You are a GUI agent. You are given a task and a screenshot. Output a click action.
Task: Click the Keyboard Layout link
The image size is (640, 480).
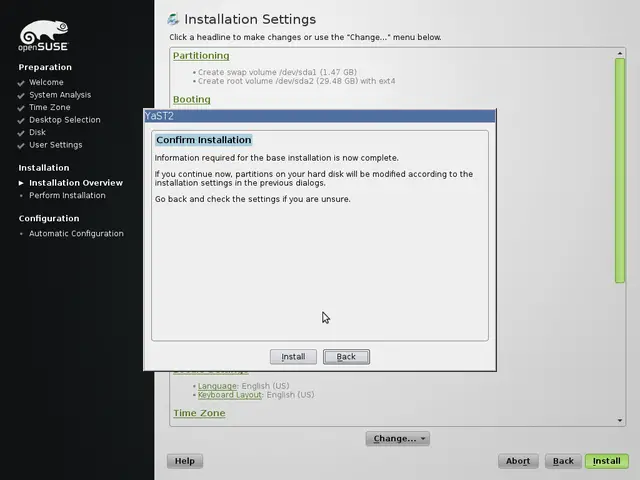(x=229, y=395)
